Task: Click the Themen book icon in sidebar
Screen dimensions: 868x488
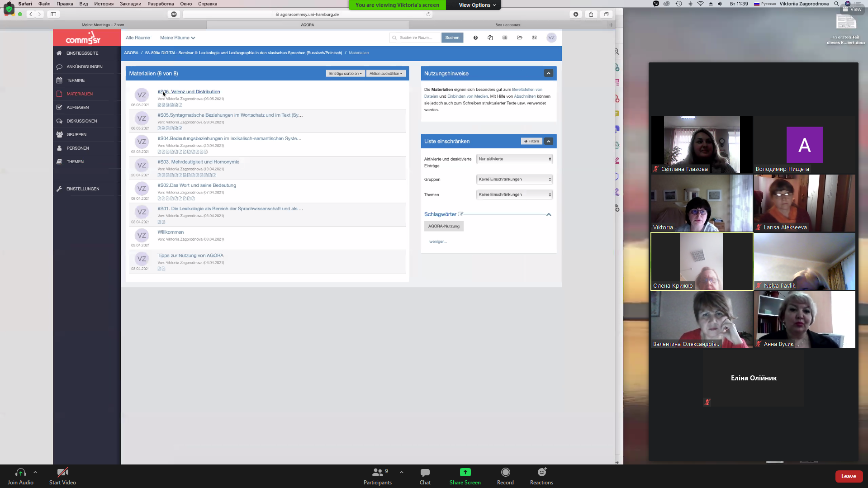Action: coord(59,162)
